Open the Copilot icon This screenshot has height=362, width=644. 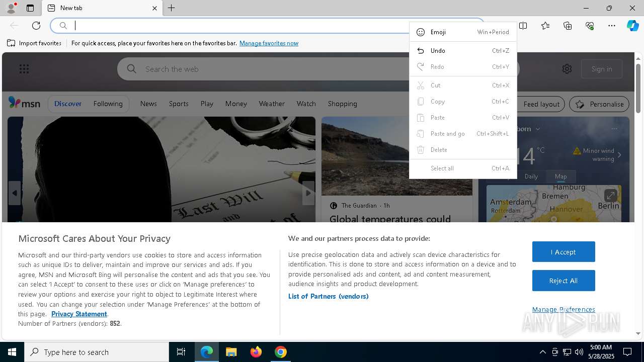click(x=632, y=26)
